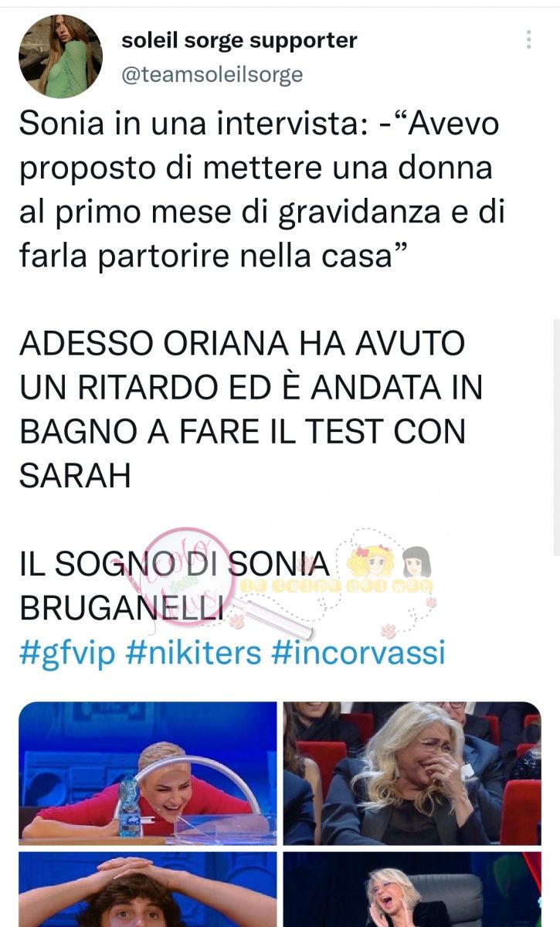
Task: View the top-right image of blonde woman covering mouth
Action: click(x=412, y=773)
